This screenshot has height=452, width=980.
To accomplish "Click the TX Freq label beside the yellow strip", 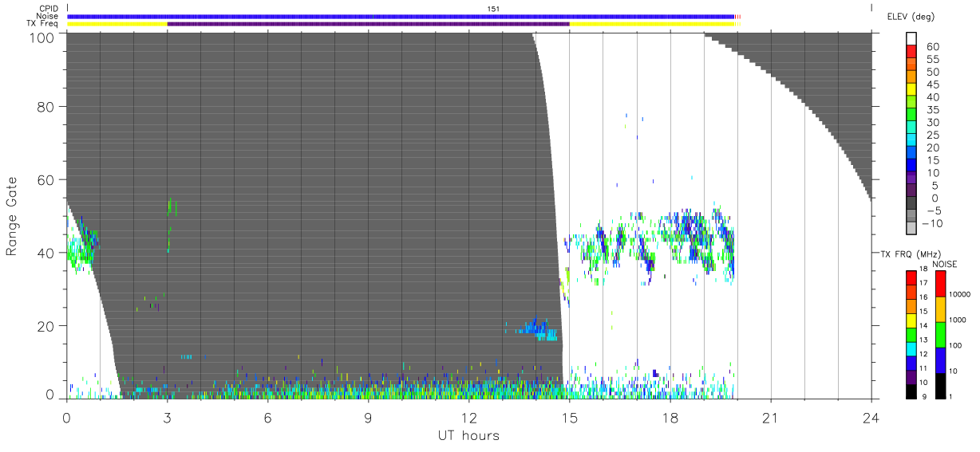I will pos(43,24).
